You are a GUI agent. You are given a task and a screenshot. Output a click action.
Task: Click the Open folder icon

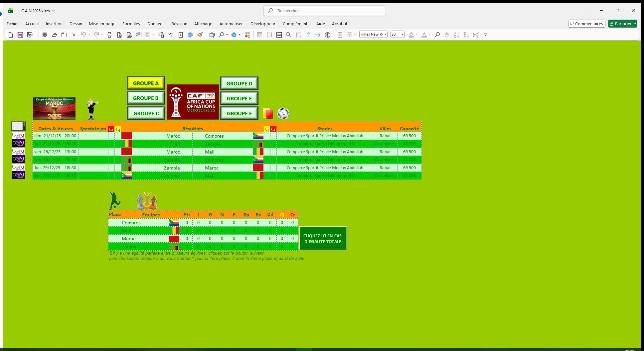(x=55, y=35)
